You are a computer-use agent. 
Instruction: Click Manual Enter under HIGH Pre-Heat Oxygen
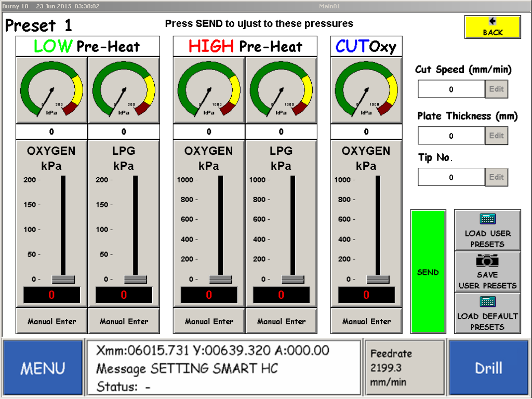click(209, 321)
